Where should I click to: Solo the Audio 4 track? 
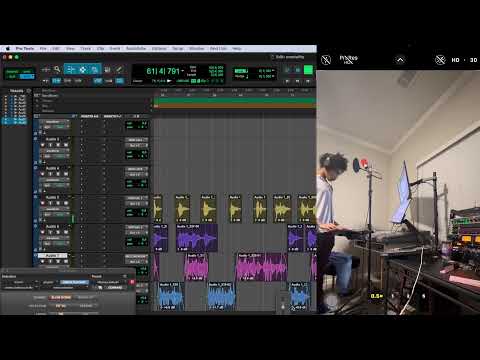click(58, 174)
